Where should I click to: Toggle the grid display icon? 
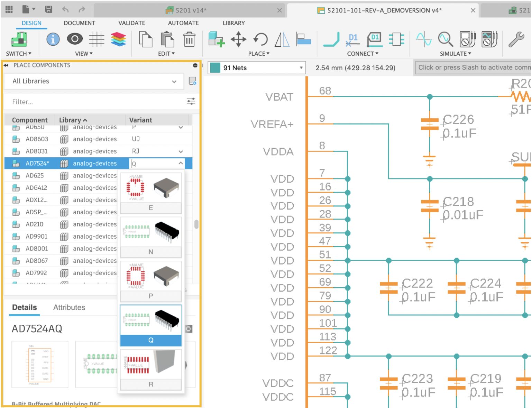coord(97,39)
